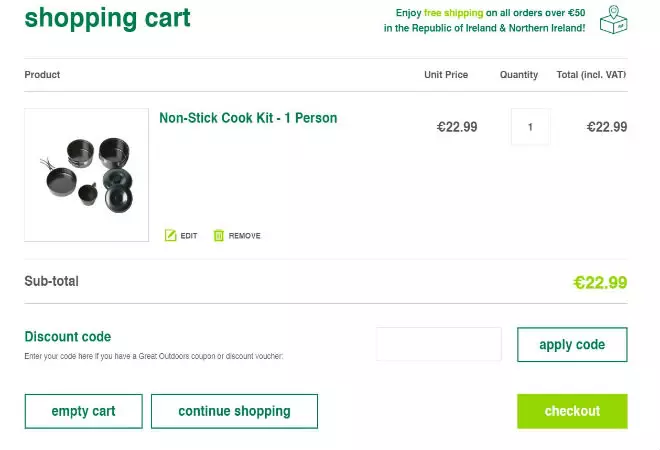The image size is (660, 450).
Task: Proceed with the green checkout button
Action: pyautogui.click(x=572, y=411)
